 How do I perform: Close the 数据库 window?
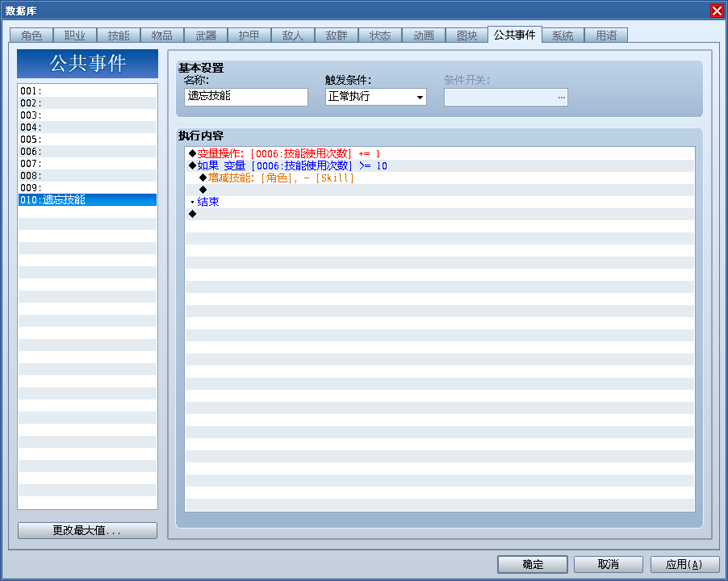[x=717, y=10]
